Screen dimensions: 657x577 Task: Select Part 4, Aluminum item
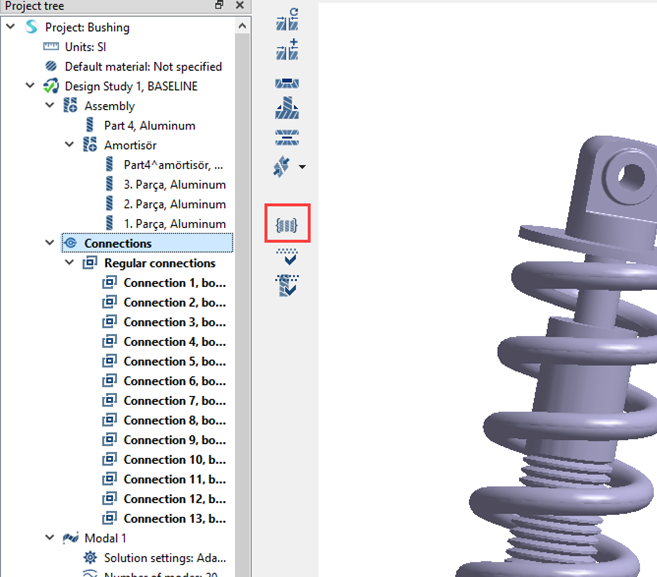point(149,126)
